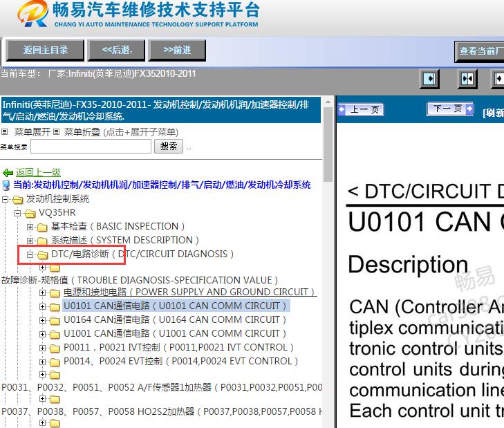Image resolution: width=504 pixels, height=428 pixels.
Task: Click left panel scrollbar up arrow
Action: click(328, 102)
